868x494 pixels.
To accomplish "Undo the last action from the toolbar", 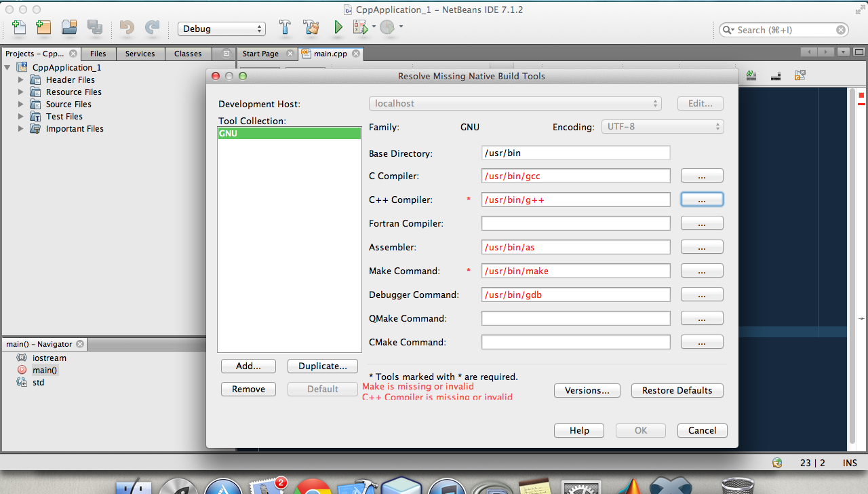I will click(x=127, y=28).
